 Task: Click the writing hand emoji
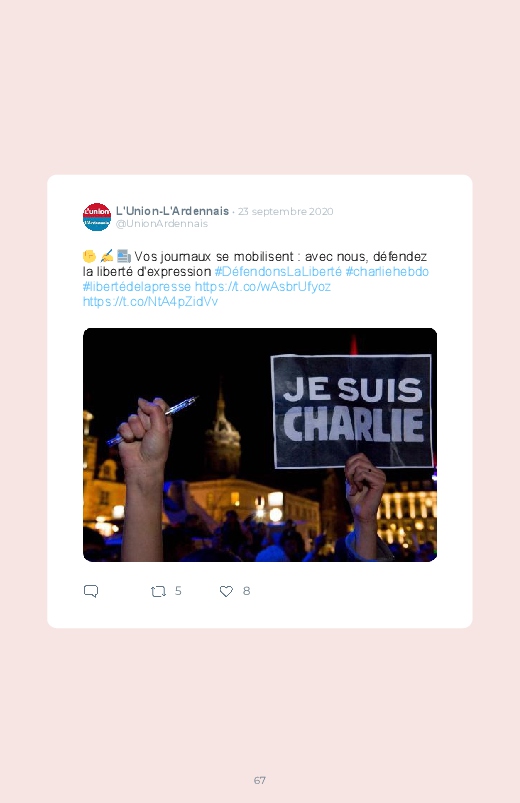point(107,256)
